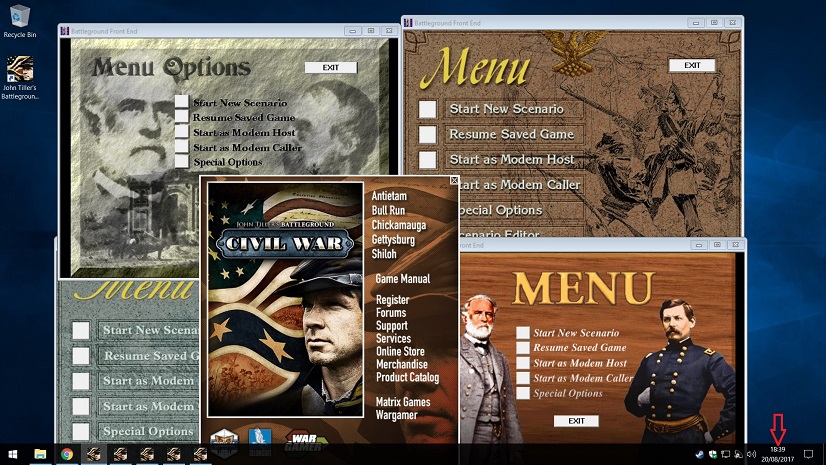This screenshot has height=465, width=826.
Task: Open the Merchandise link
Action: (x=401, y=364)
